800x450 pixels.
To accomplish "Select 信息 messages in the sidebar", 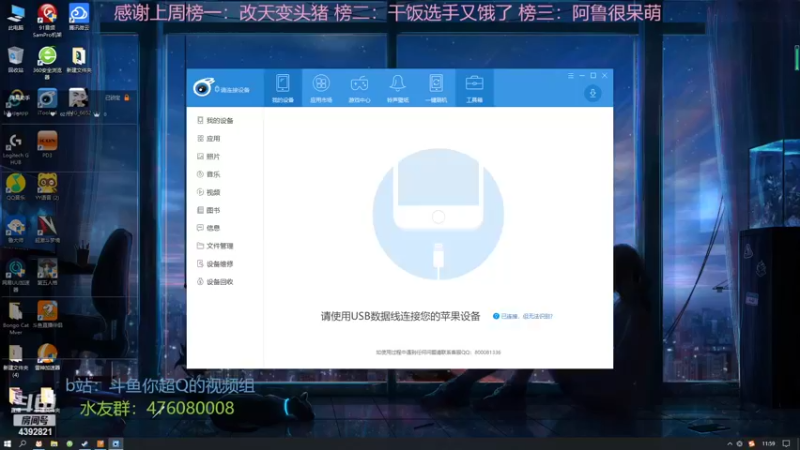I will coord(209,228).
